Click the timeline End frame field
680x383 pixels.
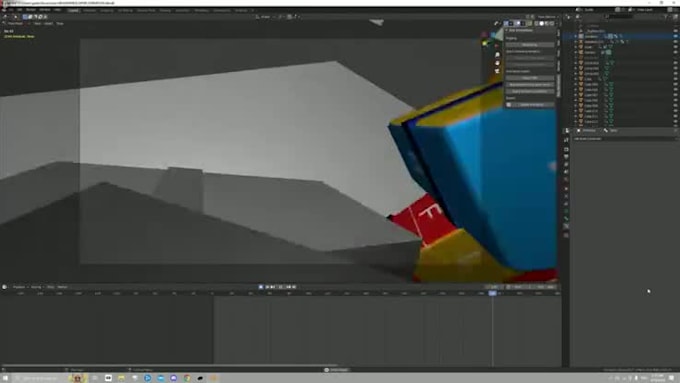click(544, 287)
